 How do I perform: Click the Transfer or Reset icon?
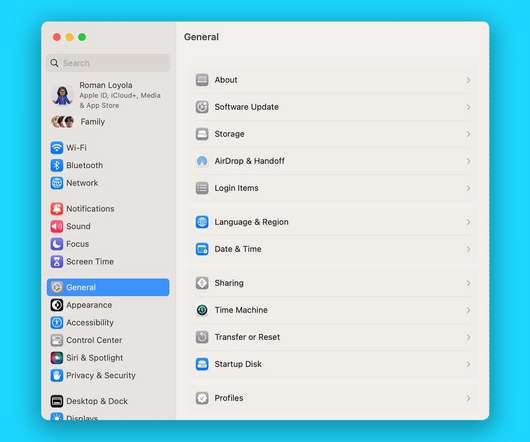coord(202,337)
